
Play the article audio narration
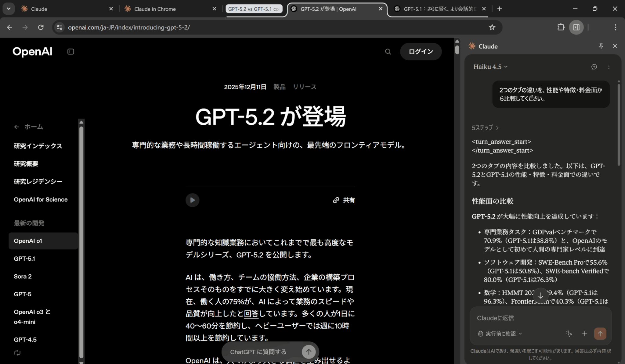point(192,200)
